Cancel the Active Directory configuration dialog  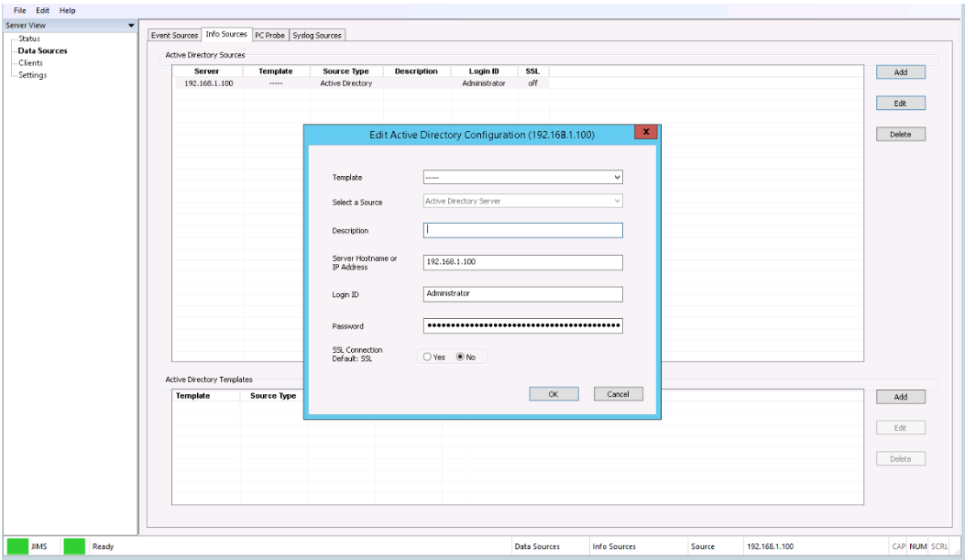click(619, 393)
